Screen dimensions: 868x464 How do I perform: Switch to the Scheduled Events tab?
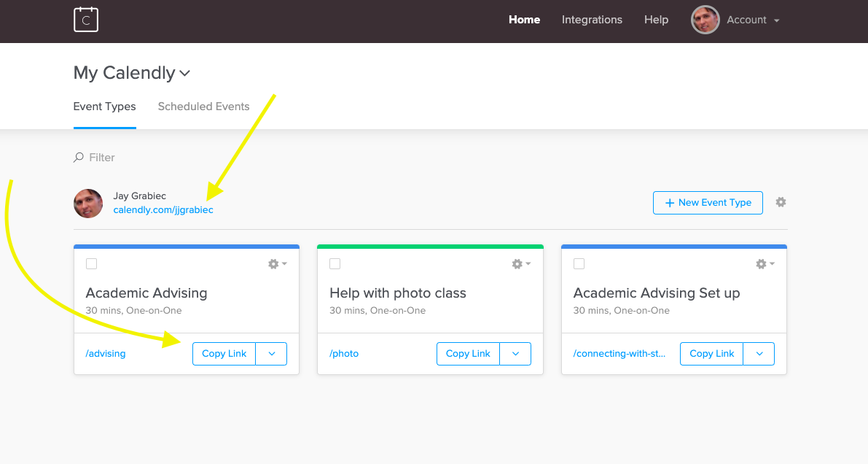pos(203,107)
